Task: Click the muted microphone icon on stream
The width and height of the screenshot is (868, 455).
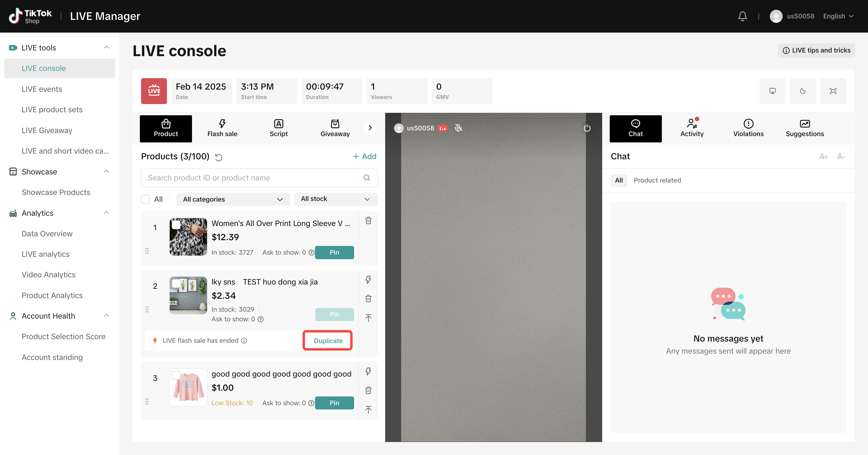Action: (x=458, y=128)
